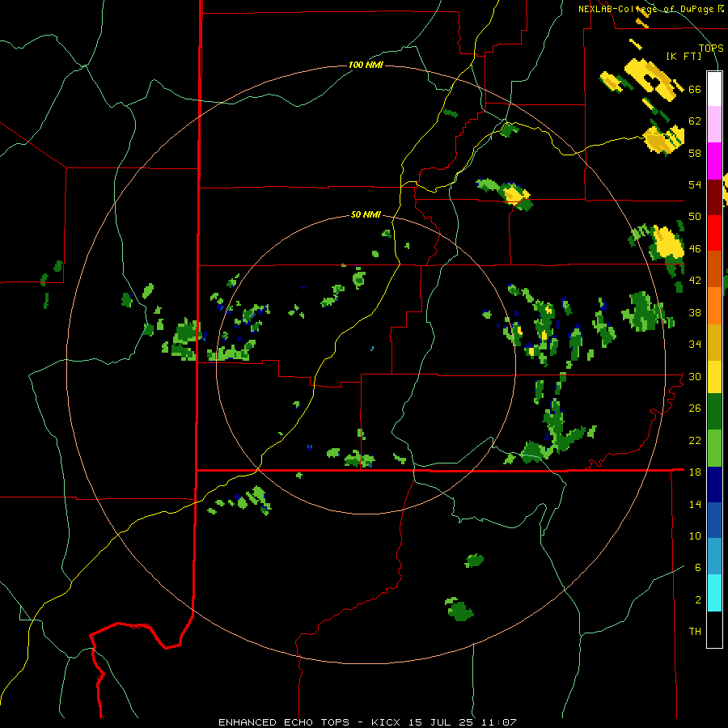Click the "15 JUL 25" date text
Image resolution: width=728 pixels, height=728 pixels.
(442, 722)
